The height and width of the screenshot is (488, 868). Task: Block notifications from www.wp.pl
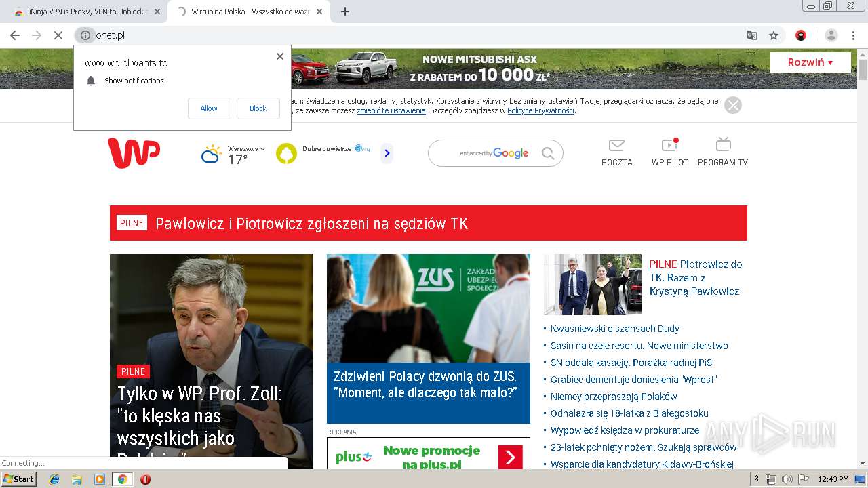258,108
